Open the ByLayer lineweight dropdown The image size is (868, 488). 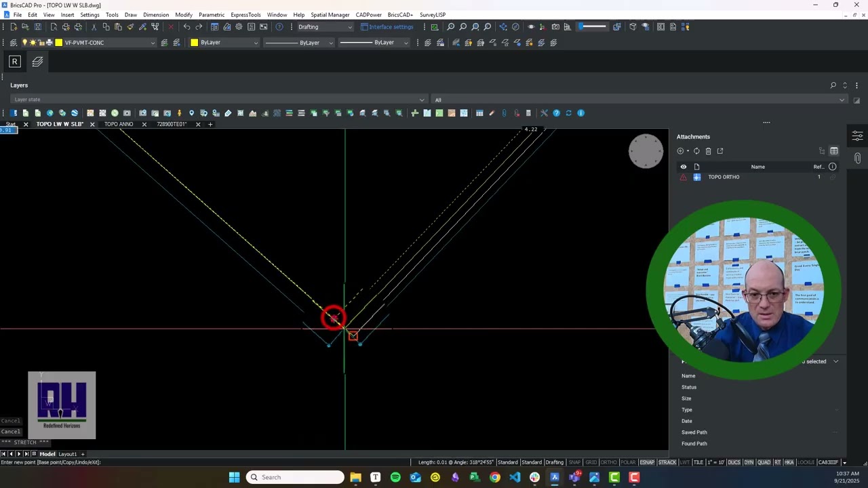[x=374, y=43]
